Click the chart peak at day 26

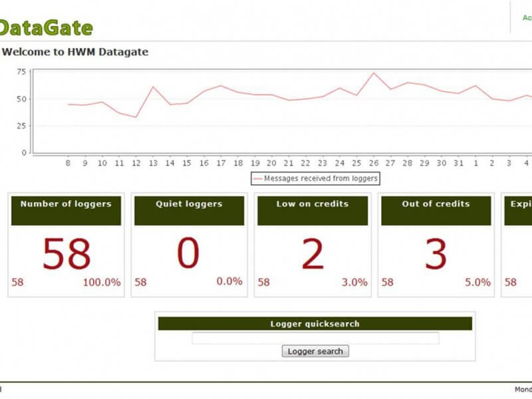click(x=374, y=72)
